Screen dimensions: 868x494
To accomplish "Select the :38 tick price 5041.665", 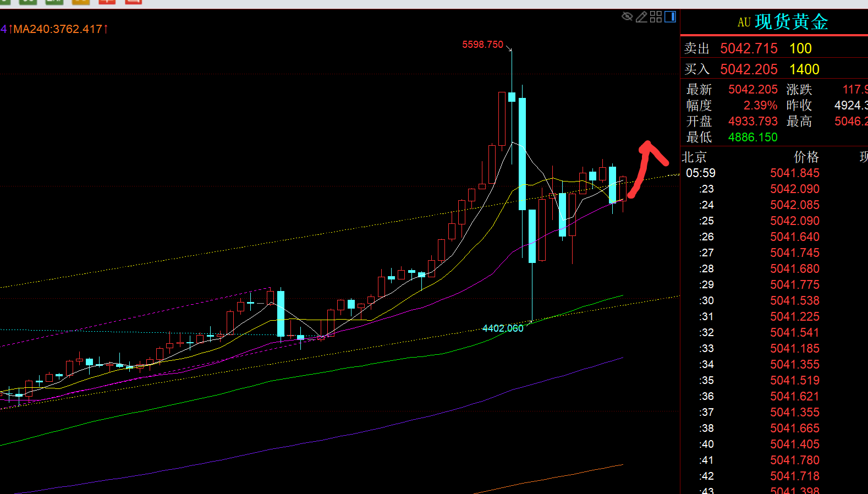I will [x=795, y=429].
